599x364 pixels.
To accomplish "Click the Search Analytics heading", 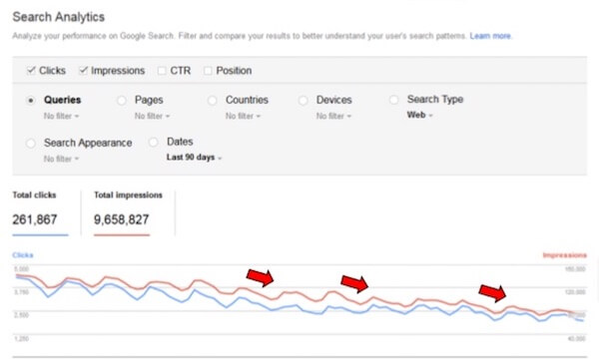I will pyautogui.click(x=59, y=17).
